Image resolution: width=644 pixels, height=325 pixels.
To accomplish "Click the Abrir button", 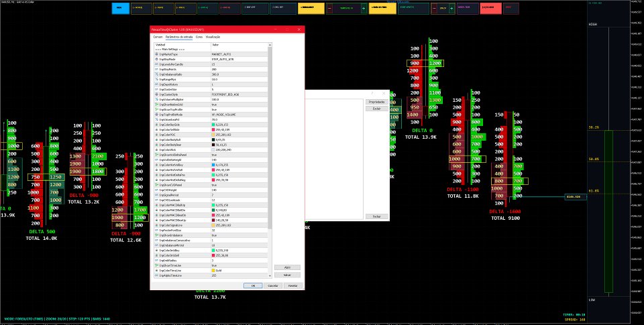I will pyautogui.click(x=288, y=267).
